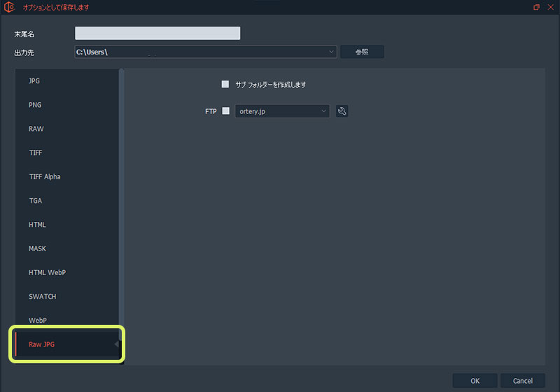This screenshot has height=392, width=560.
Task: Choose the TIFF Alpha format
Action: [x=44, y=176]
